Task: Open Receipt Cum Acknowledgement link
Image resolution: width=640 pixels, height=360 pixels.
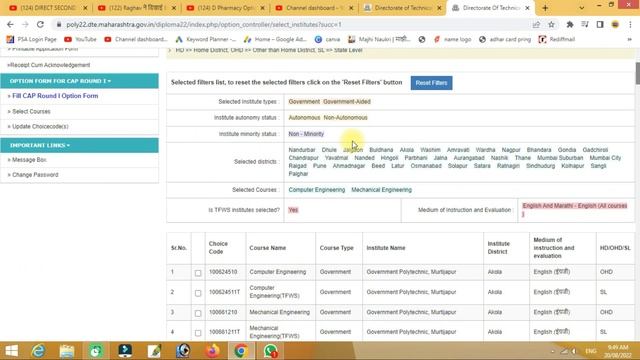Action: (x=49, y=65)
